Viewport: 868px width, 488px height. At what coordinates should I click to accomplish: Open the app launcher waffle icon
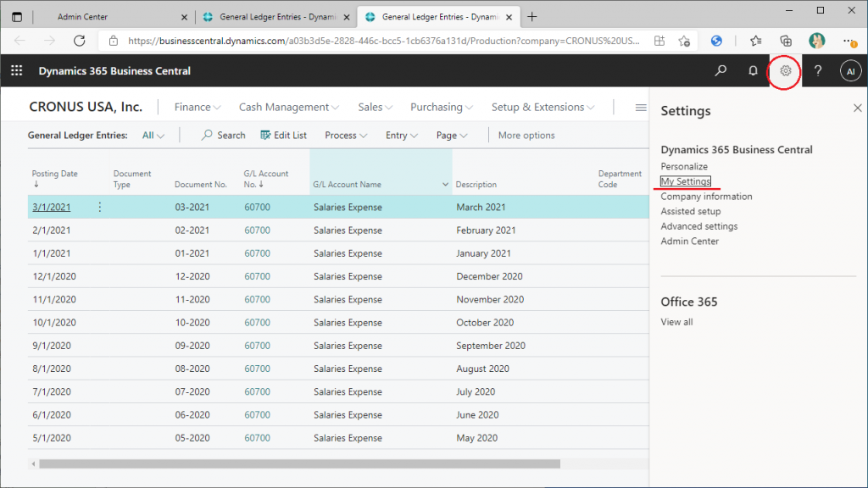(17, 71)
